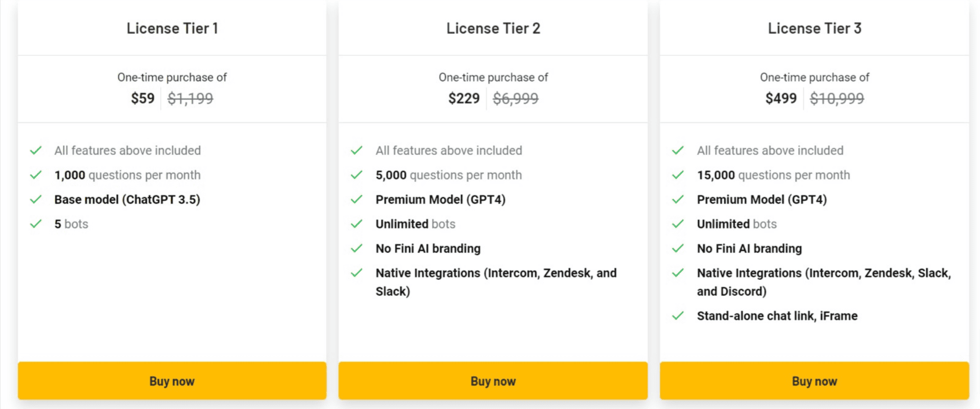
Task: Click checkmark next to 5,000 questions per month
Action: tap(356, 175)
